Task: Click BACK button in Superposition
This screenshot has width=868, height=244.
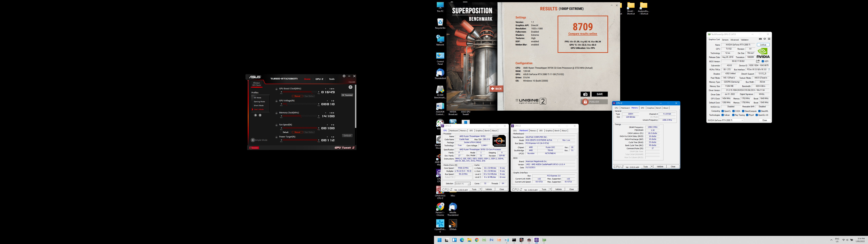Action: pyautogui.click(x=496, y=89)
